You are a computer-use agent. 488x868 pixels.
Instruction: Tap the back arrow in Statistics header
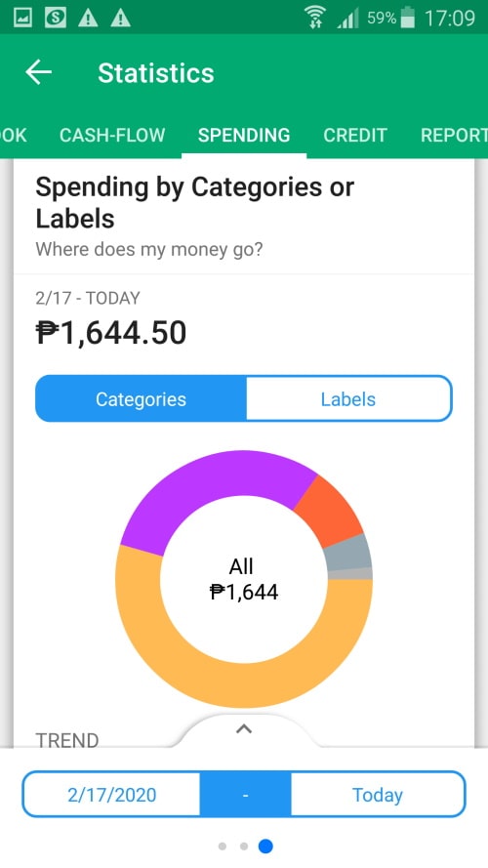38,72
